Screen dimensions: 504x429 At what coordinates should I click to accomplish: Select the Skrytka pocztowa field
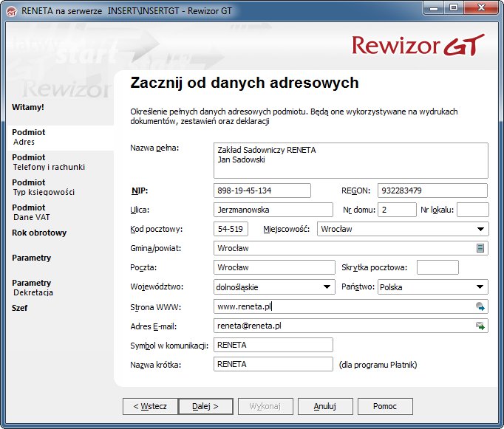point(437,267)
